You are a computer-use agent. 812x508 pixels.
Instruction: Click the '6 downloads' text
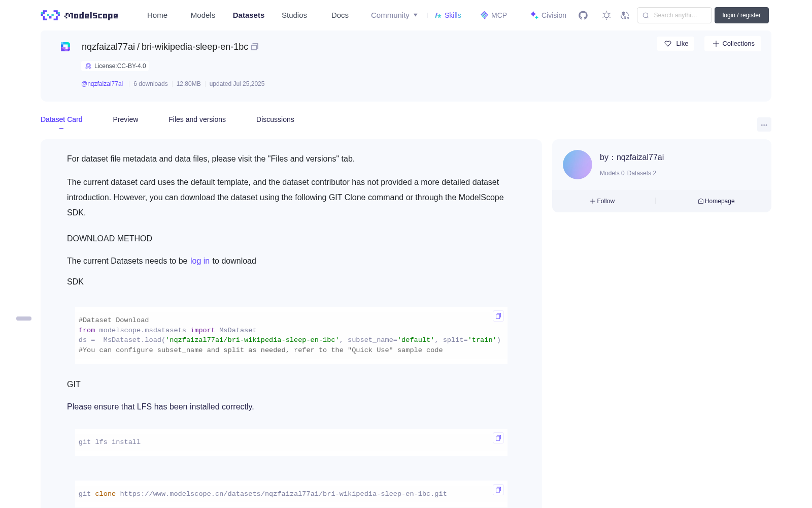151,84
